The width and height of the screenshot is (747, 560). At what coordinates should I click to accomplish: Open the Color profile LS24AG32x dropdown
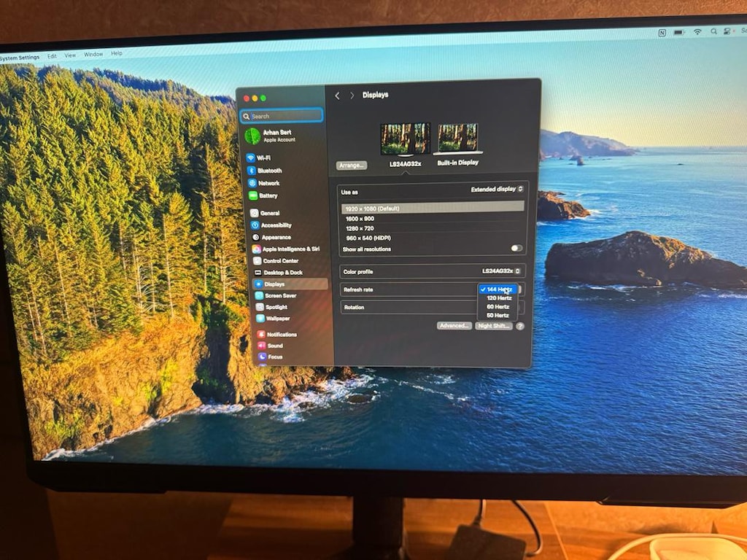500,271
